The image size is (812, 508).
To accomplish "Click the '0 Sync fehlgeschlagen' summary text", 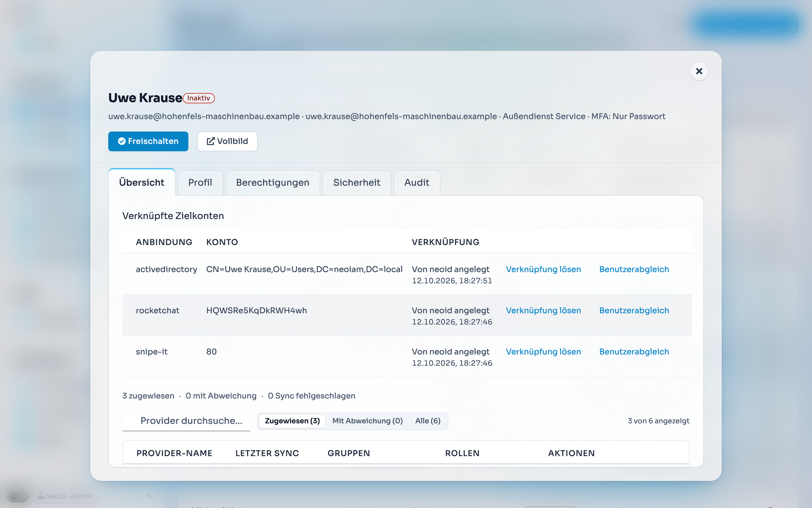I will [312, 396].
